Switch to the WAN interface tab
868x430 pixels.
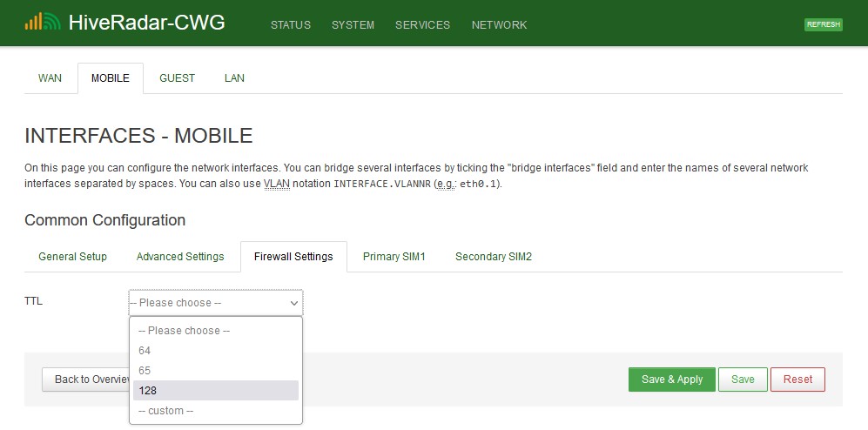pyautogui.click(x=50, y=78)
